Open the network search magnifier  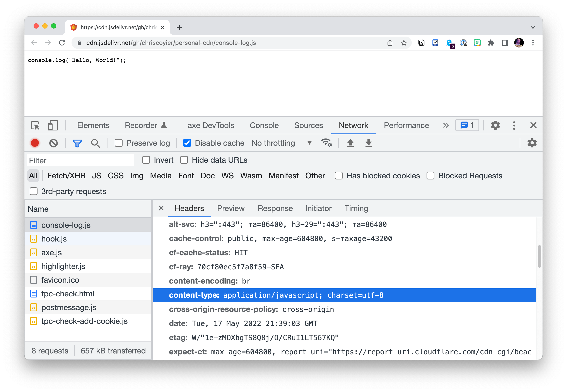coord(95,143)
